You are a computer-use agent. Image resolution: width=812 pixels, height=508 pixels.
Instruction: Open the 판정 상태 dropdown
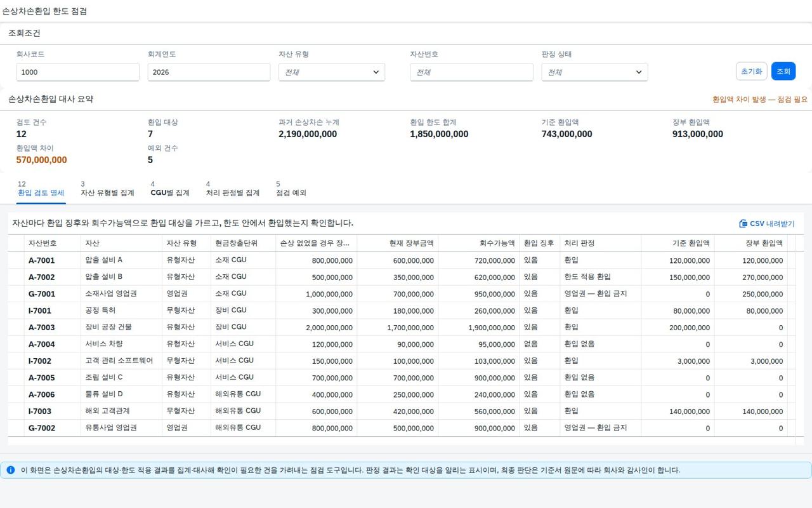pos(594,72)
